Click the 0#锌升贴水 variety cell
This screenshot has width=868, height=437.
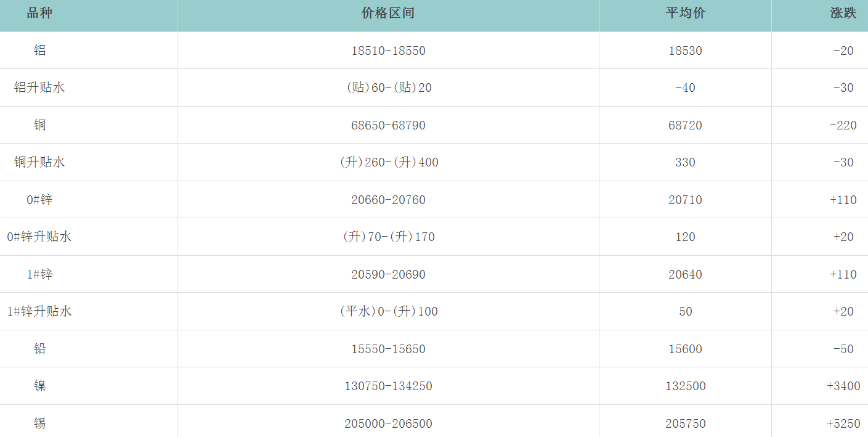(39, 237)
